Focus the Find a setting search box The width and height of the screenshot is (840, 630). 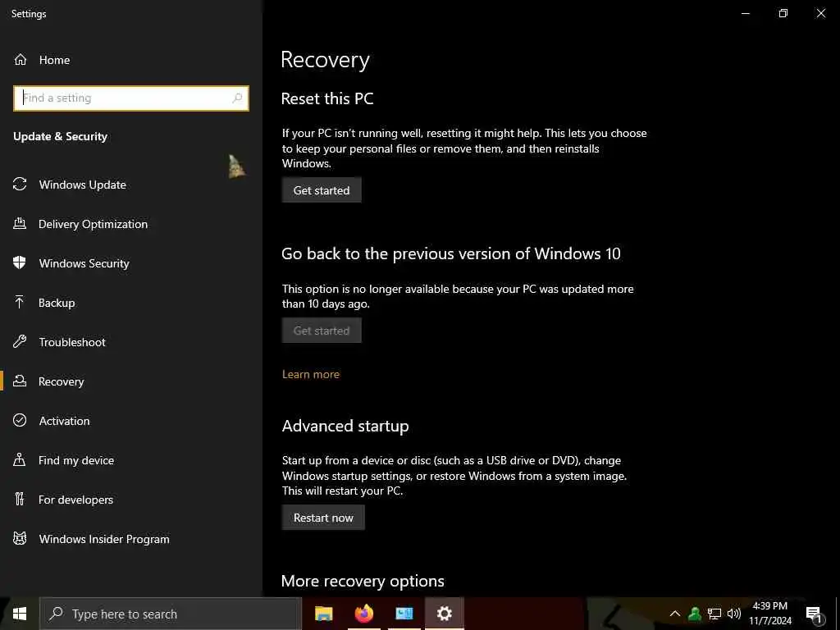[x=131, y=98]
